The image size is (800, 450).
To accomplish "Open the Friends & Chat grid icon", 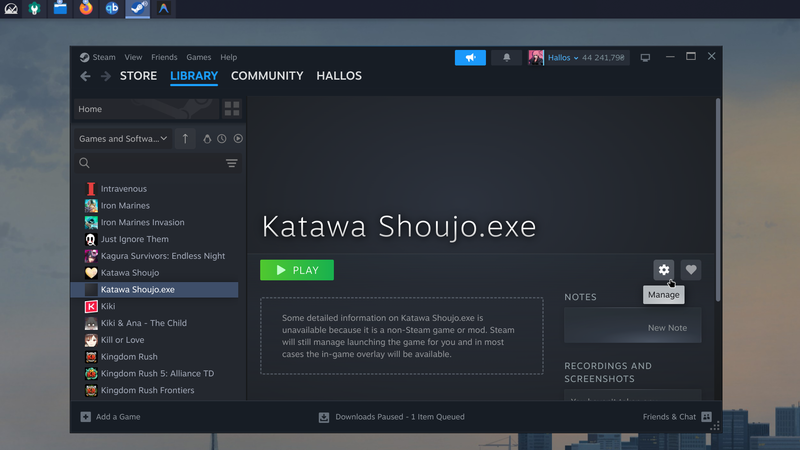I will pos(706,417).
